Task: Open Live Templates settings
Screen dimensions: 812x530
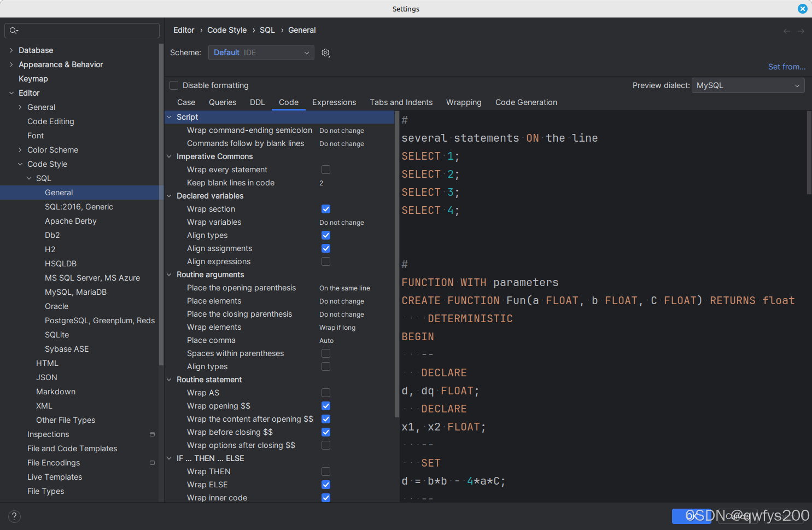Action: tap(55, 477)
